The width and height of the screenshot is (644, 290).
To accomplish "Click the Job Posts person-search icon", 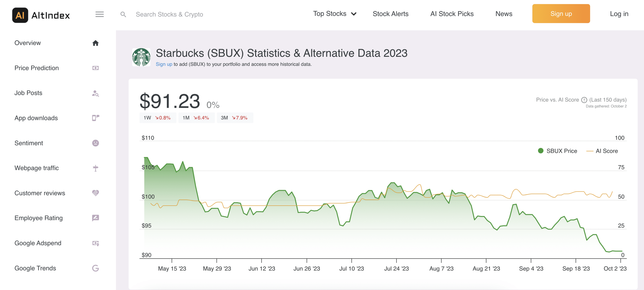I will [x=95, y=93].
